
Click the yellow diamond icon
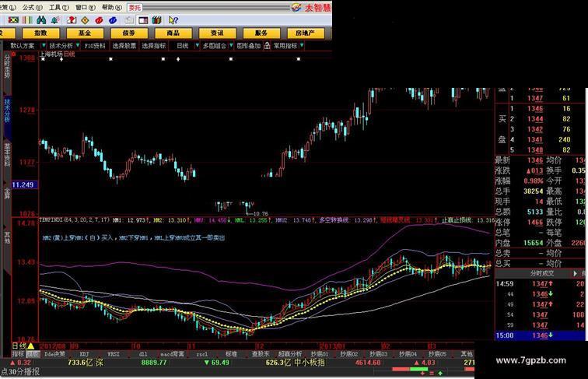click(85, 20)
